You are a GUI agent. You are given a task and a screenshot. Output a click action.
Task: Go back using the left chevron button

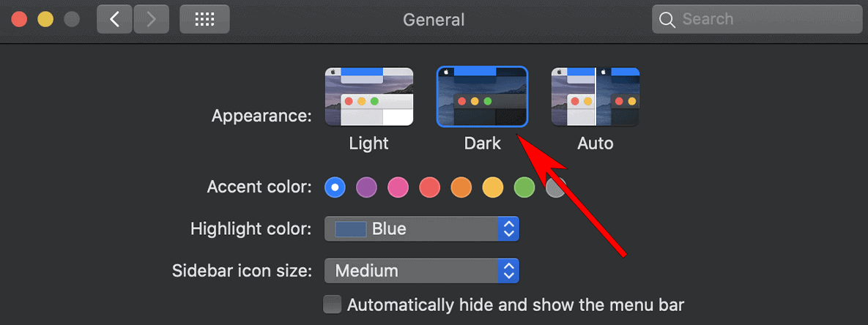[114, 20]
